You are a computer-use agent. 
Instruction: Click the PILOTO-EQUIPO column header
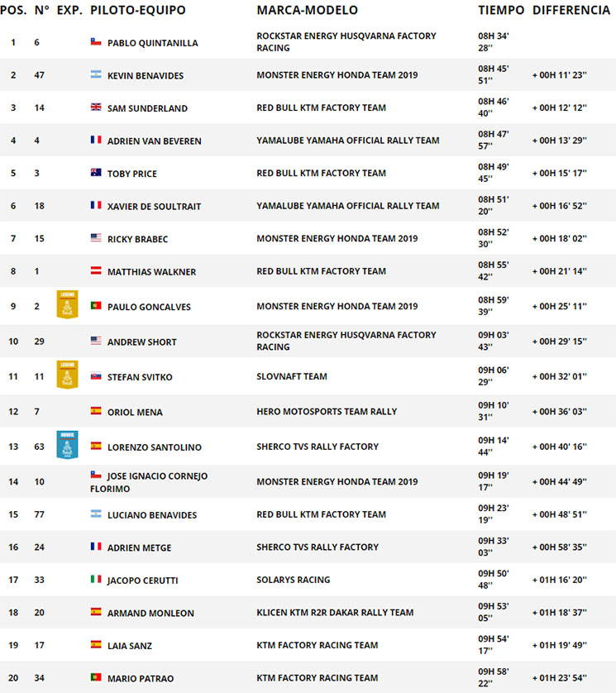coord(138,10)
